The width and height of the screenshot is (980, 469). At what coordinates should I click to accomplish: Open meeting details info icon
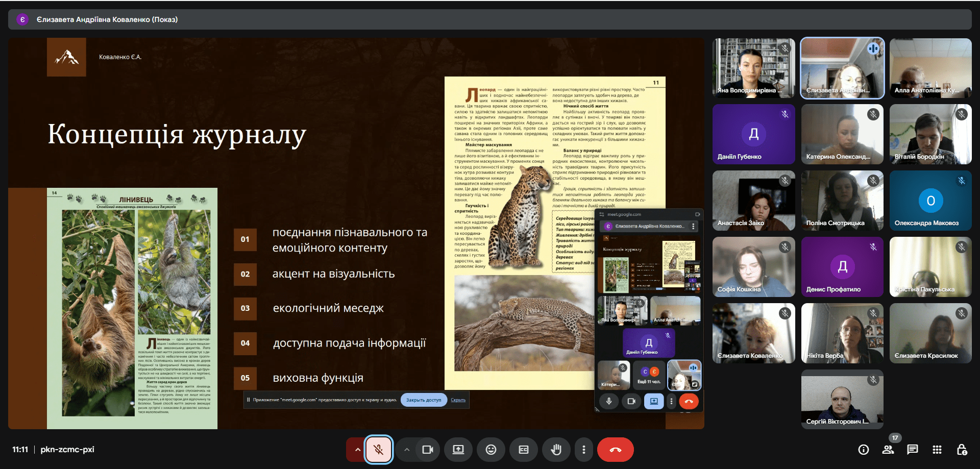tap(864, 450)
